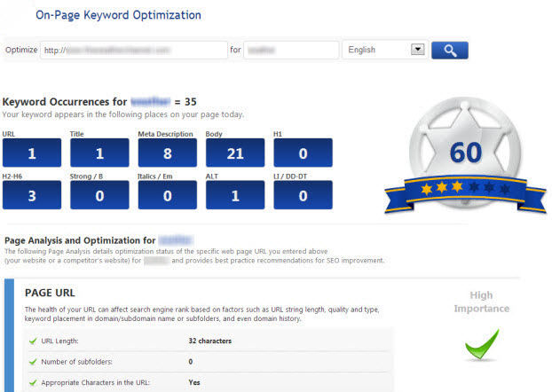This screenshot has height=392, width=552.
Task: Click the URL Length green check icon
Action: tap(33, 339)
